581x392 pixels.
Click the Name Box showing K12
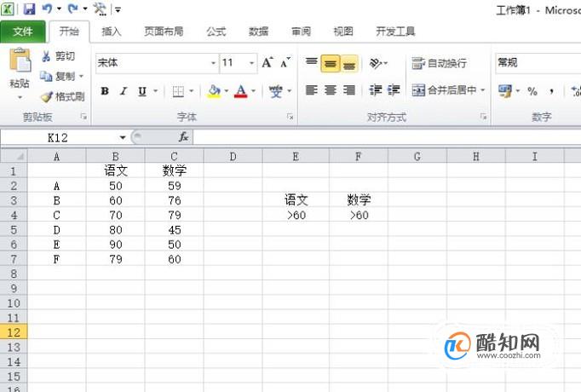click(x=58, y=138)
